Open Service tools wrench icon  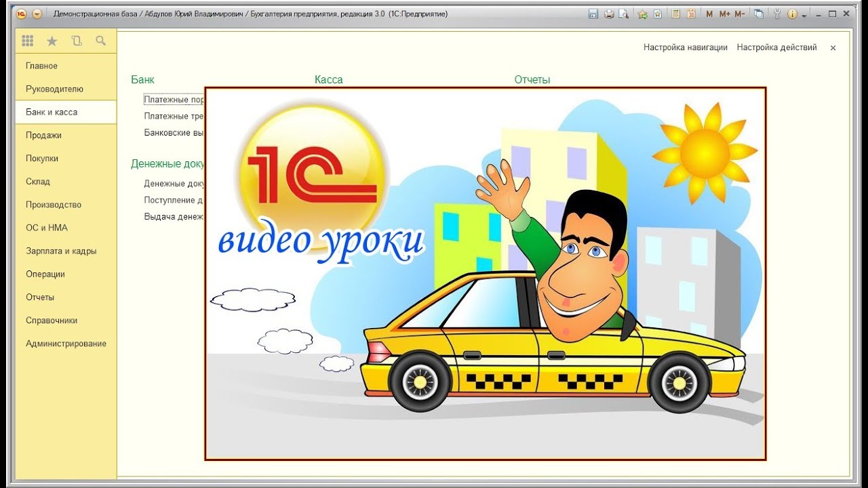pyautogui.click(x=777, y=14)
